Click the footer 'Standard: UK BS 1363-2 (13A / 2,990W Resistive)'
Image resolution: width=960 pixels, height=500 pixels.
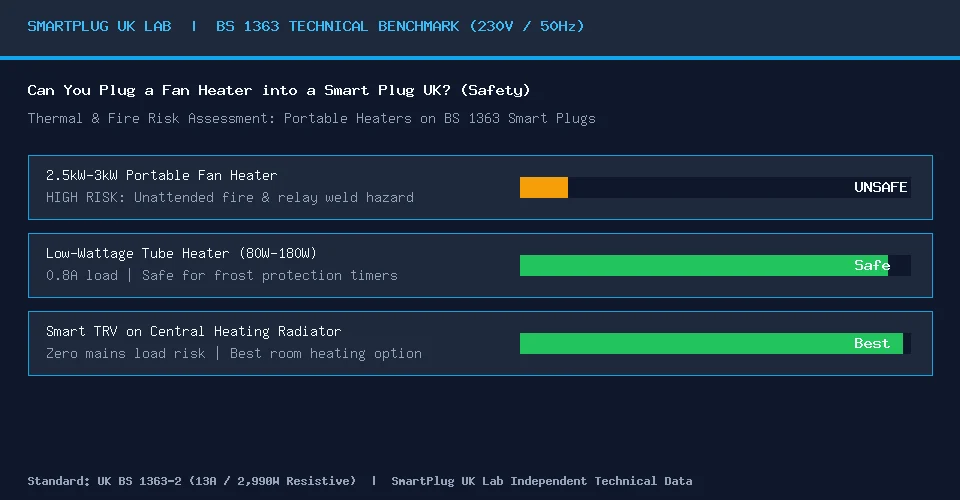coord(192,481)
